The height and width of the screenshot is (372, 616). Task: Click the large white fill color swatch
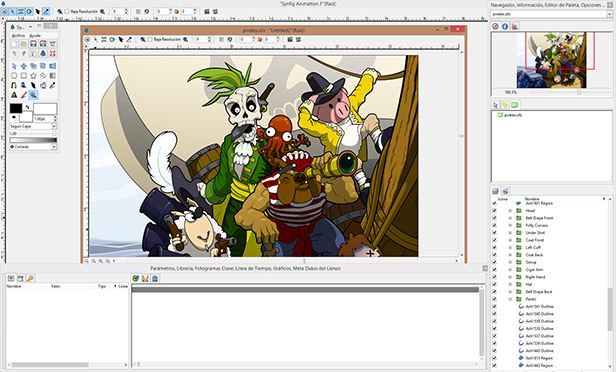click(45, 109)
